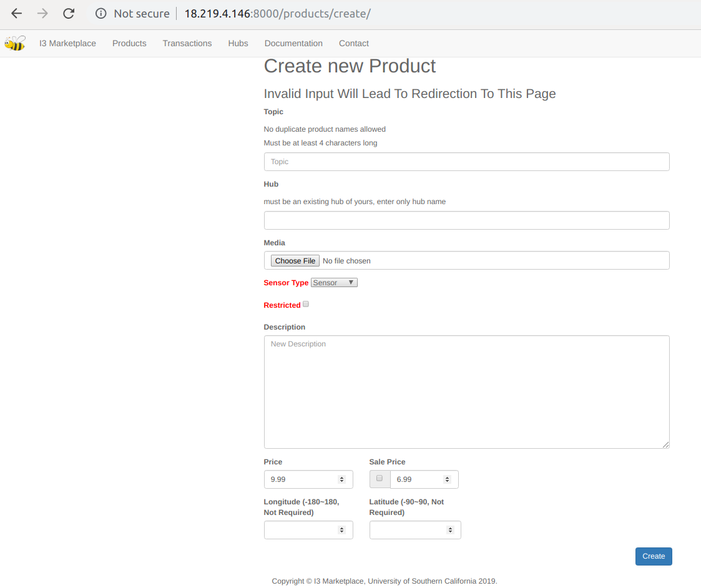Click the red Restricted label
This screenshot has height=588, width=701.
[282, 305]
